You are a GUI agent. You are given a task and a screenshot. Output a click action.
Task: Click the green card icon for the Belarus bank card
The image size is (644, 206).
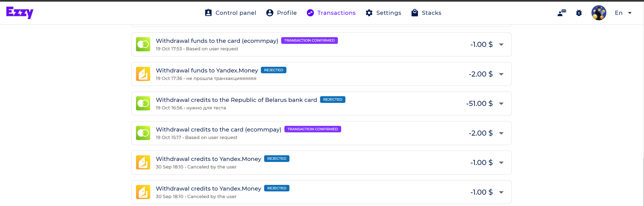143,103
